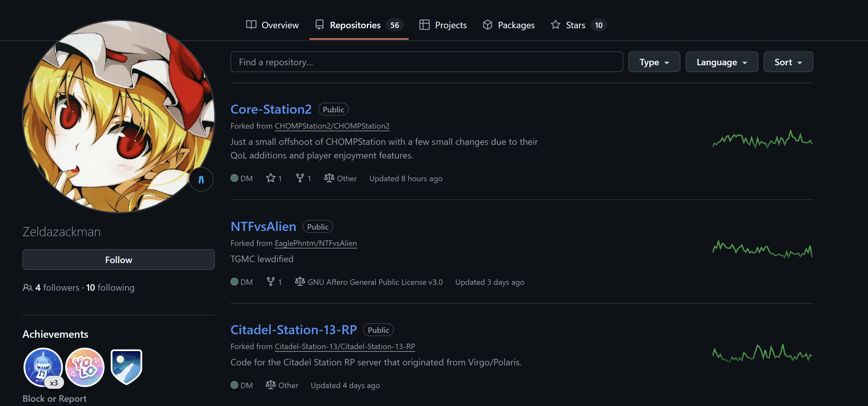Click the Stars tab star icon
Image resolution: width=868 pixels, height=406 pixels.
pos(555,25)
